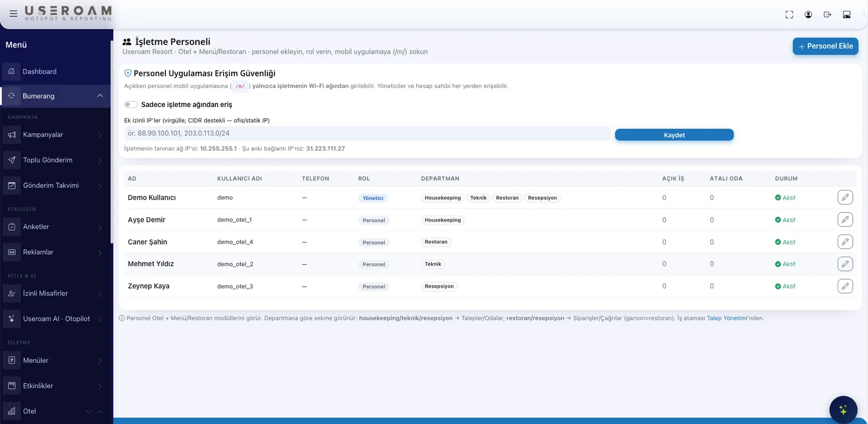
Task: Open the AI sparkle assistant button
Action: pos(843,410)
